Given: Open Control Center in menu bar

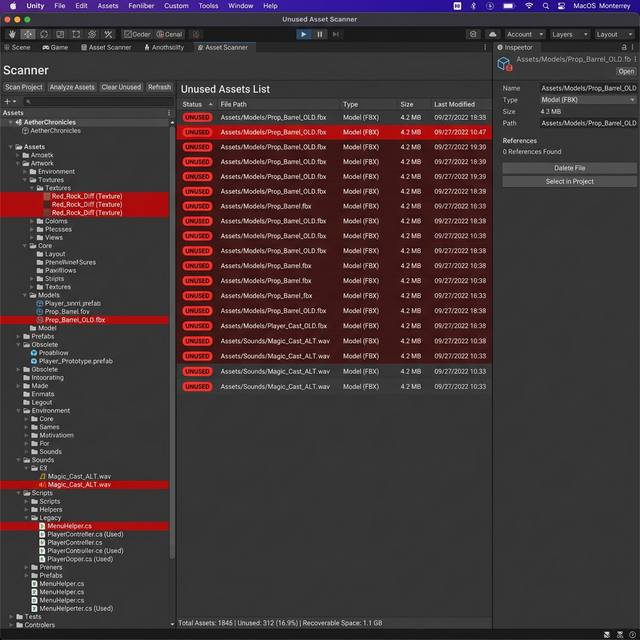Looking at the screenshot, I should (x=562, y=6).
